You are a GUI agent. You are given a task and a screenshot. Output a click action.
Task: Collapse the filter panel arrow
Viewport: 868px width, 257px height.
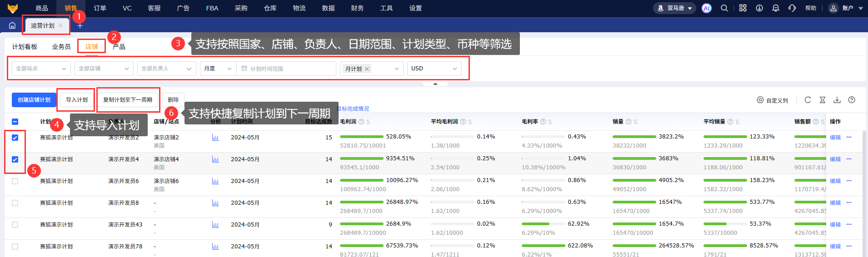tap(435, 84)
